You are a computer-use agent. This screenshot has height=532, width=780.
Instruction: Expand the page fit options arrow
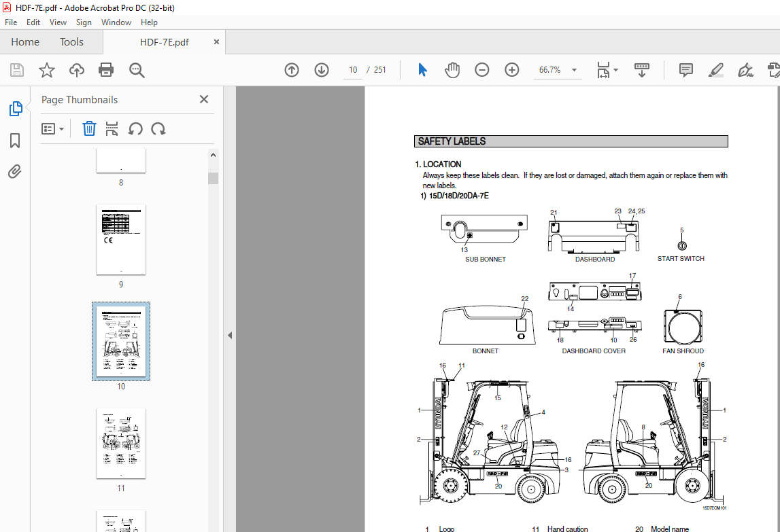point(616,70)
